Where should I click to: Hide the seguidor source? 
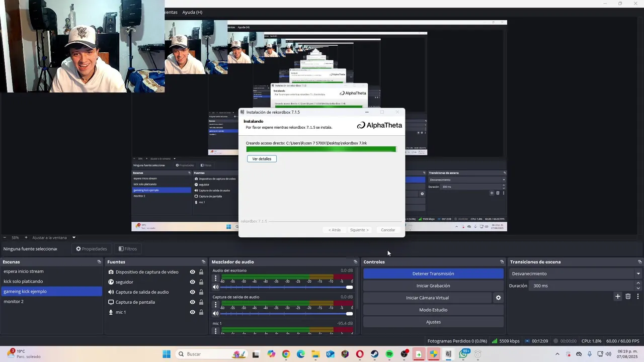[x=192, y=282]
